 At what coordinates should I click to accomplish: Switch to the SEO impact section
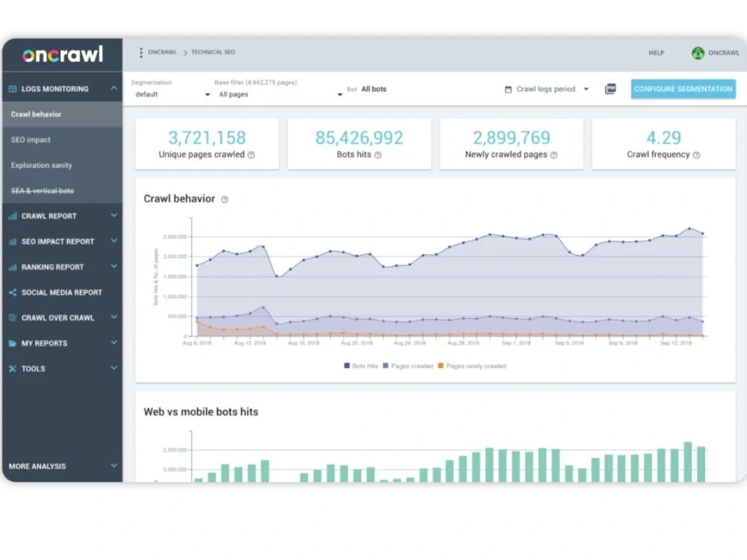pyautogui.click(x=31, y=140)
